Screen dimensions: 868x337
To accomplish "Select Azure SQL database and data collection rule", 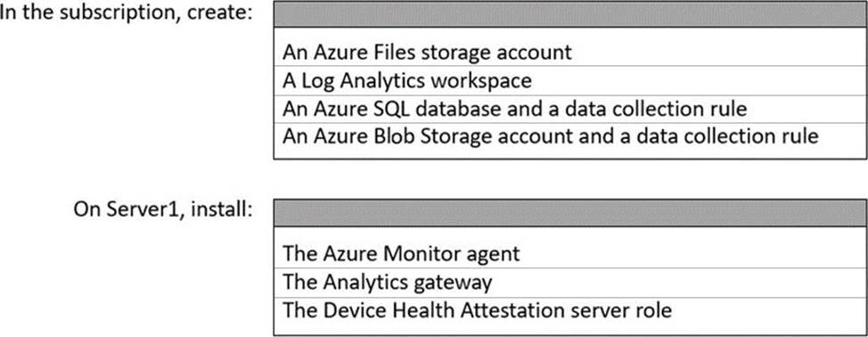I will tap(570, 109).
